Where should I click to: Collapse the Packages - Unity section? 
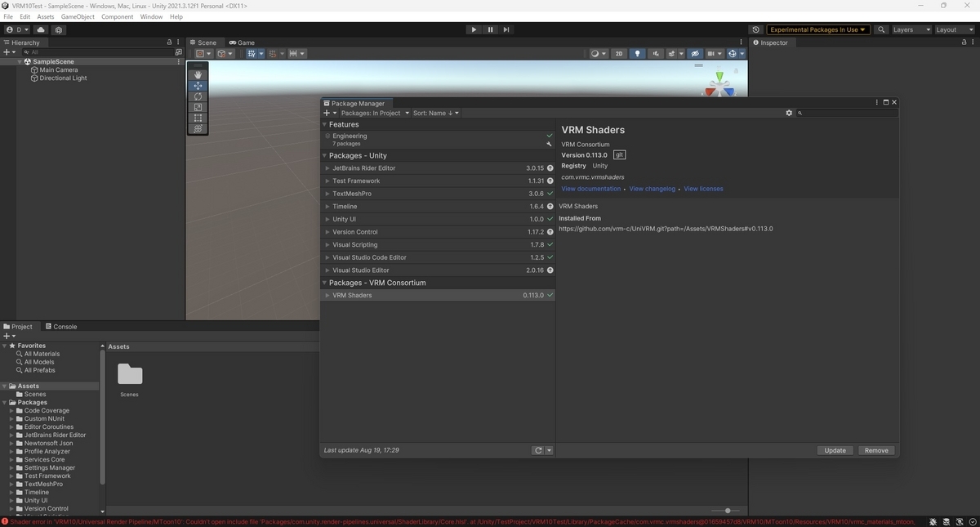[325, 155]
